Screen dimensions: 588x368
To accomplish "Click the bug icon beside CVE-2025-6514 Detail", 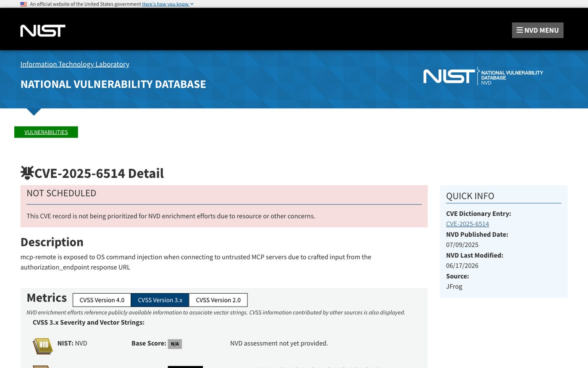I will [x=27, y=173].
